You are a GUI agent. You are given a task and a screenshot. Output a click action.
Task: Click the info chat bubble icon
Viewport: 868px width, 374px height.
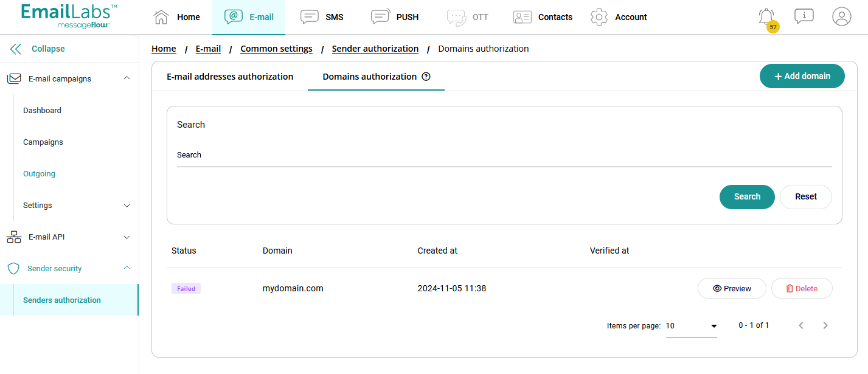click(x=804, y=16)
